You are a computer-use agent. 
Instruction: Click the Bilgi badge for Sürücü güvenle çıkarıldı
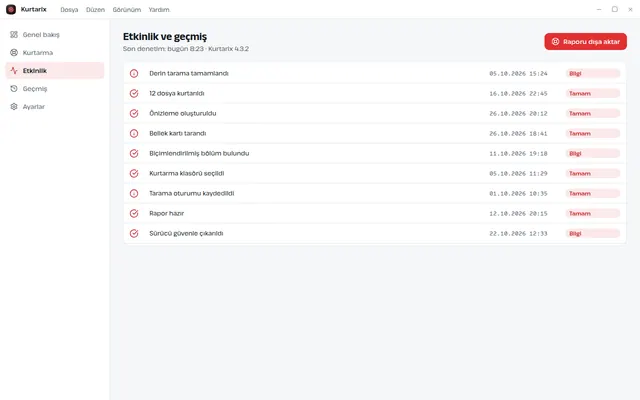pos(593,233)
